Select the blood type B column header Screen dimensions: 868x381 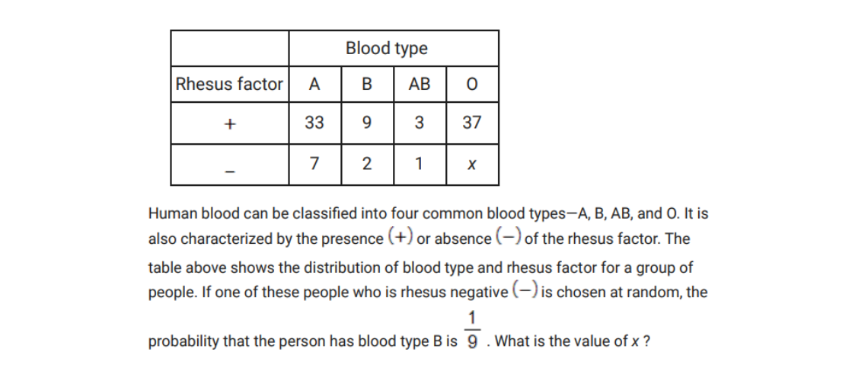(x=367, y=85)
